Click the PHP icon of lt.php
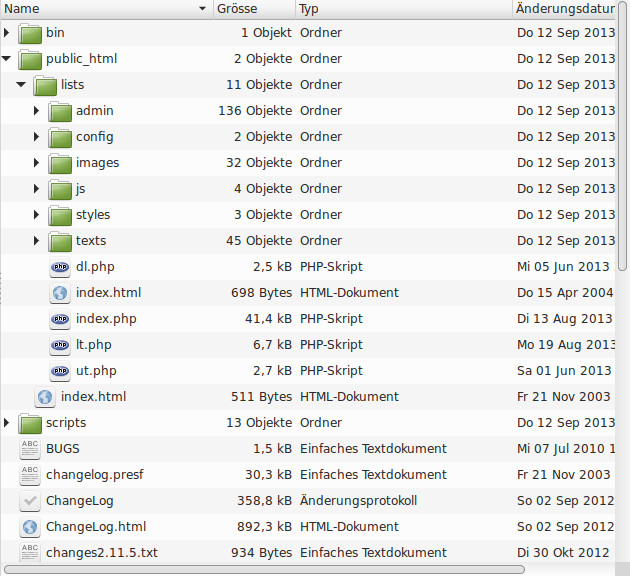Screen dimensions: 630x576 [x=60, y=345]
